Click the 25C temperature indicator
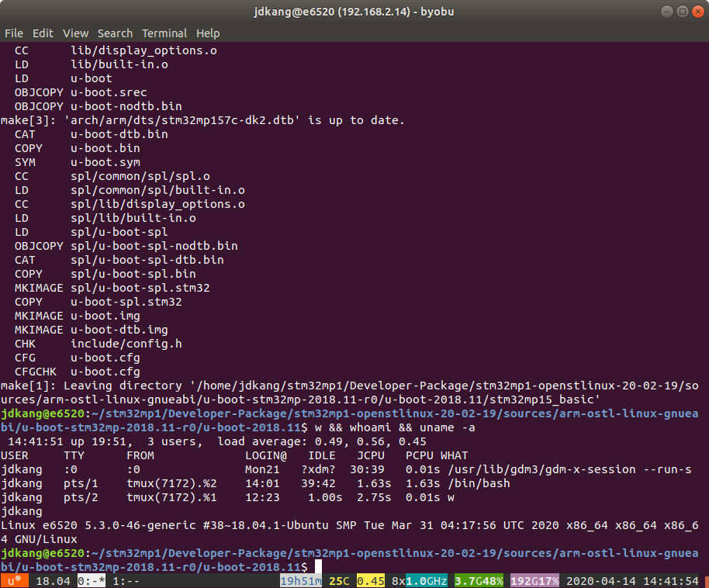The height and width of the screenshot is (588, 709). coord(339,581)
